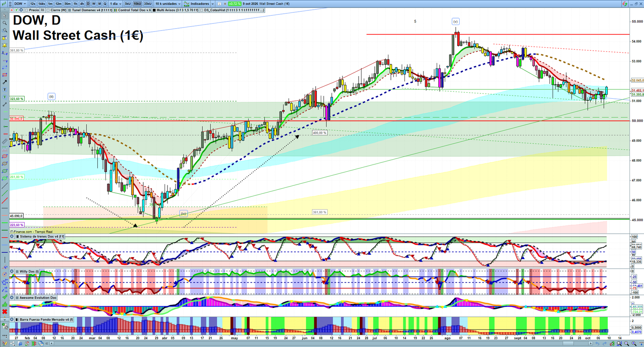Select the 5kU units button

pos(128,4)
